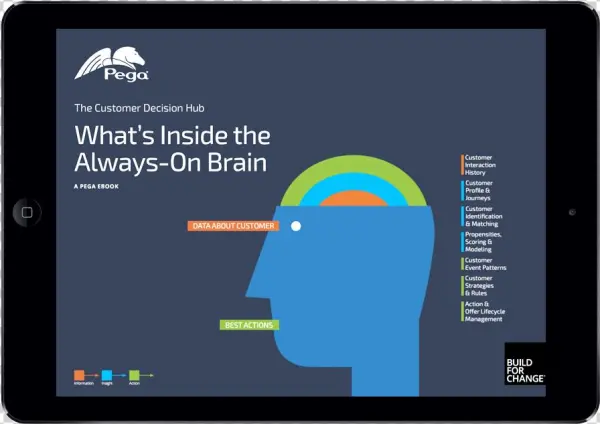
Task: Click the blue Insight legend square
Action: coord(106,374)
